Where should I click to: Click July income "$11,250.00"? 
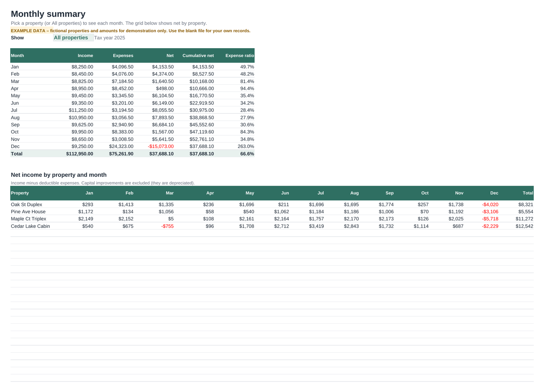click(x=81, y=110)
